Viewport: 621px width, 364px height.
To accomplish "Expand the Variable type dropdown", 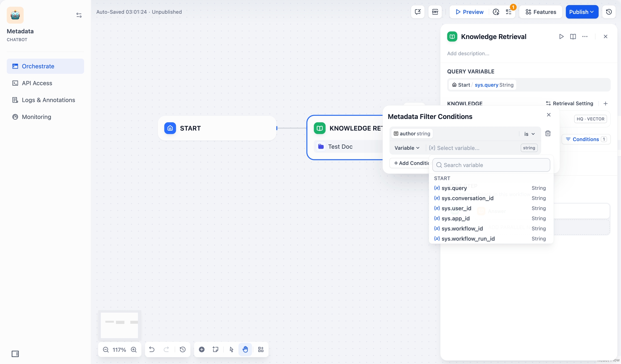I will point(407,148).
